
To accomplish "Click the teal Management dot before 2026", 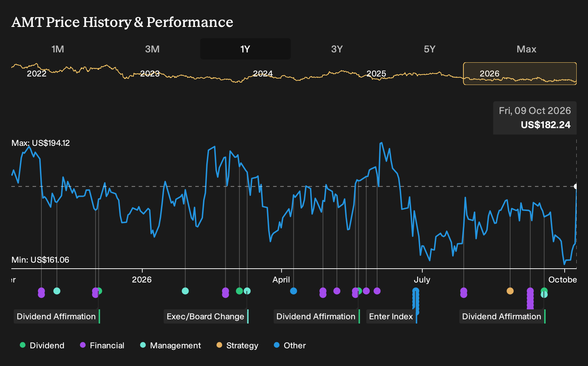I will pyautogui.click(x=57, y=291).
